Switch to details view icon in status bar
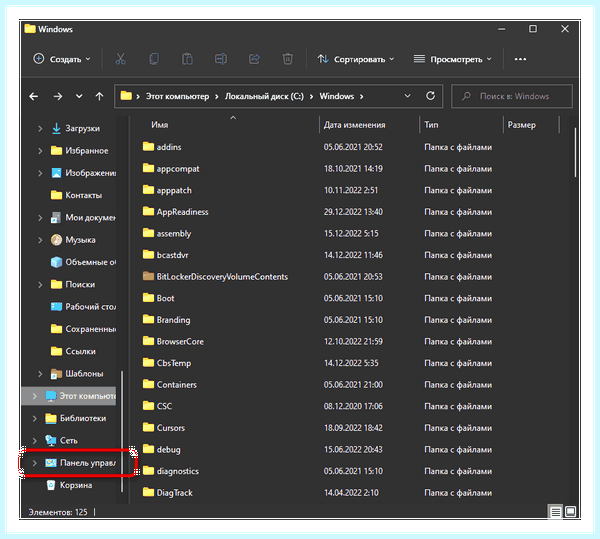 (556, 511)
